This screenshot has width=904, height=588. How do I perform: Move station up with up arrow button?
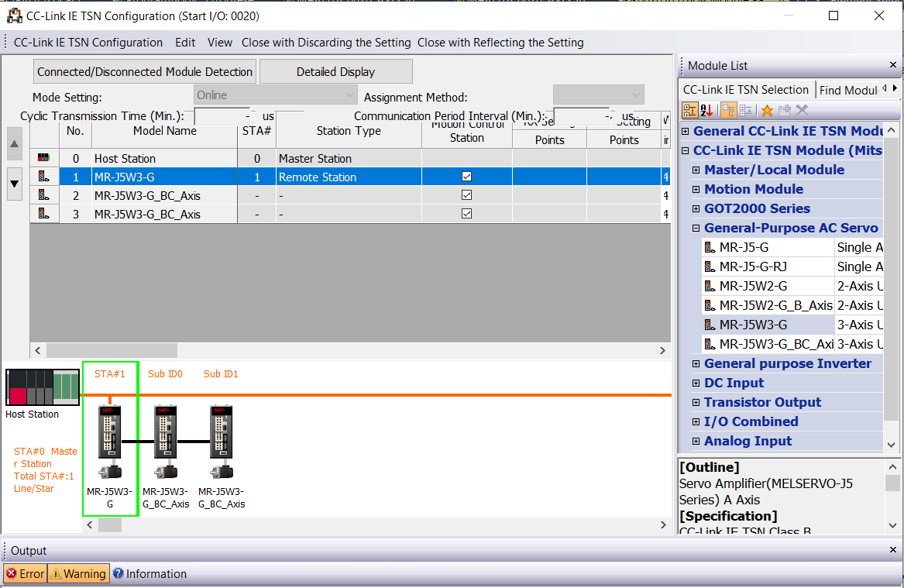pyautogui.click(x=15, y=143)
